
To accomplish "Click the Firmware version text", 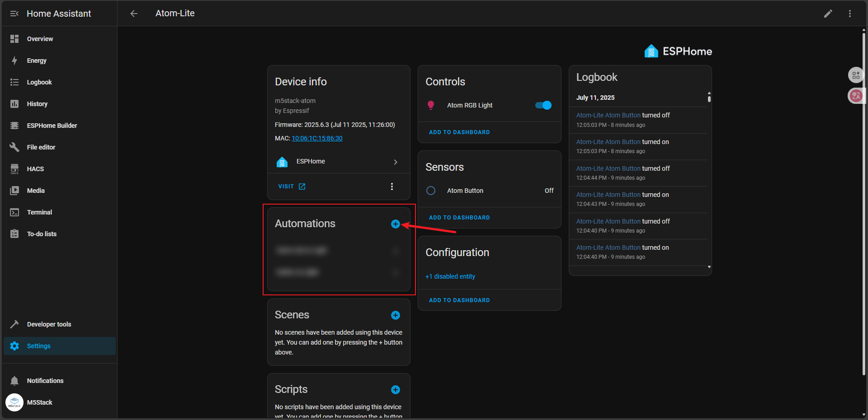I will click(x=335, y=125).
